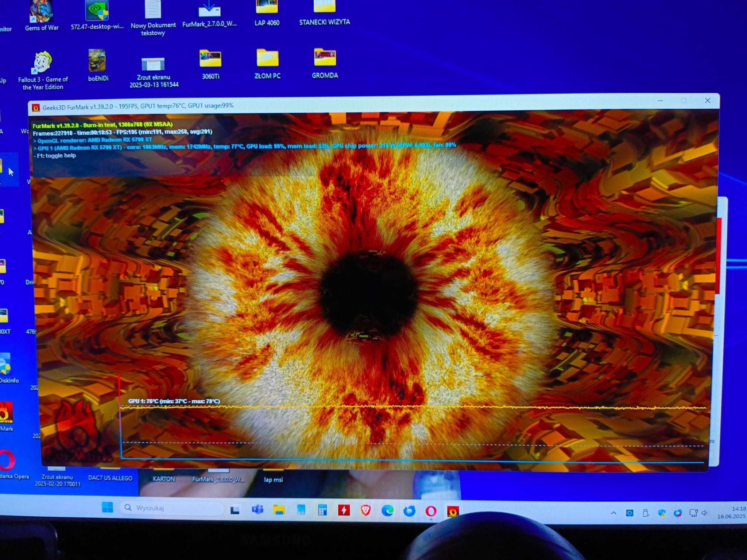
Task: Open the GROMDA folder
Action: [x=325, y=64]
